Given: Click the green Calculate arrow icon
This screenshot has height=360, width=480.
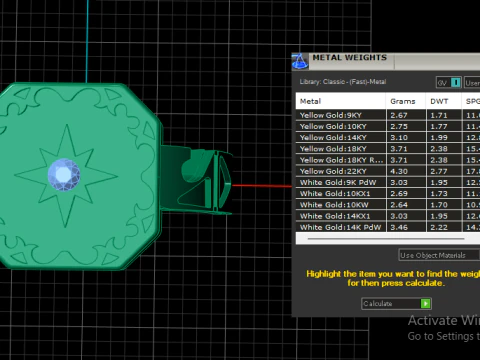Looking at the screenshot, I should [425, 304].
